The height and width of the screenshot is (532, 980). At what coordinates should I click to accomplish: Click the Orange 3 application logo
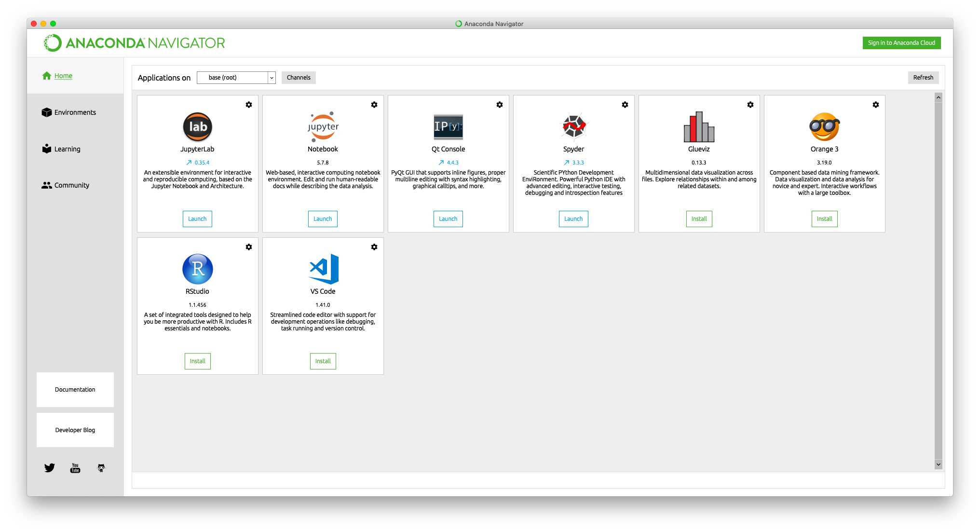[x=824, y=127]
